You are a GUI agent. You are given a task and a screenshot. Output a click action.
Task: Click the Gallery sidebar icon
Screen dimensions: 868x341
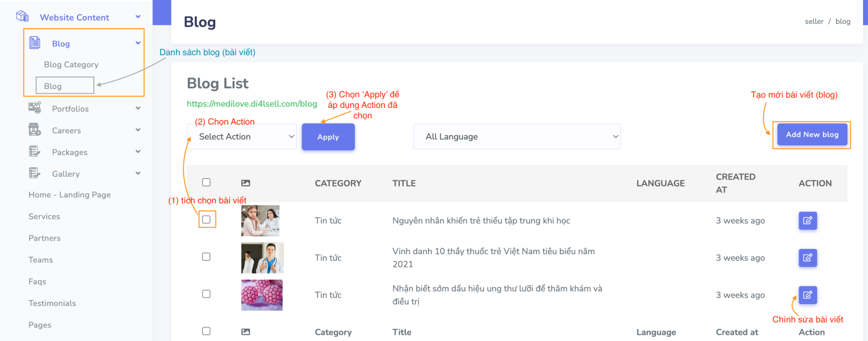(35, 173)
